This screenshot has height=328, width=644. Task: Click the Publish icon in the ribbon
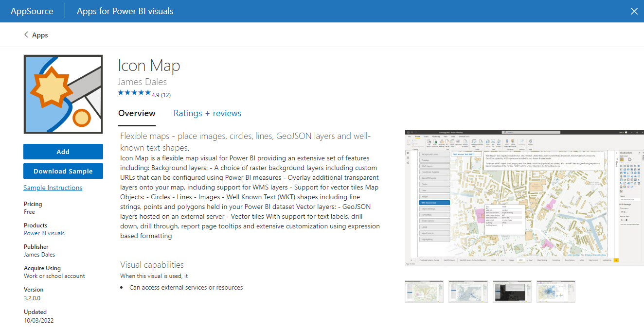[530, 142]
